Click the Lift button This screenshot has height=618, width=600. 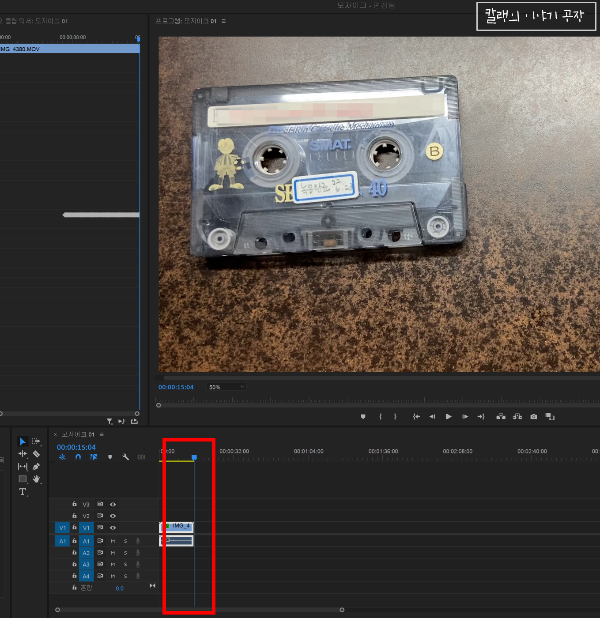(x=501, y=417)
